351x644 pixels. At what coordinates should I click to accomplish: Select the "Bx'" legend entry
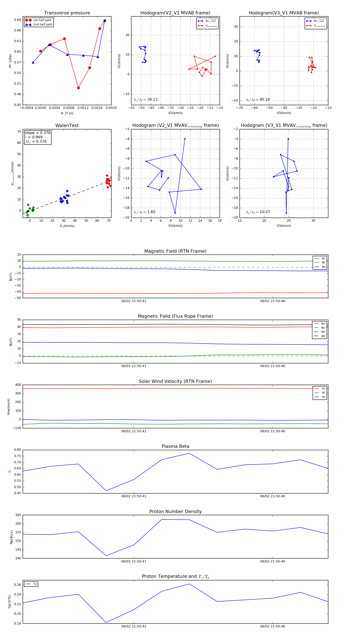[x=320, y=324]
